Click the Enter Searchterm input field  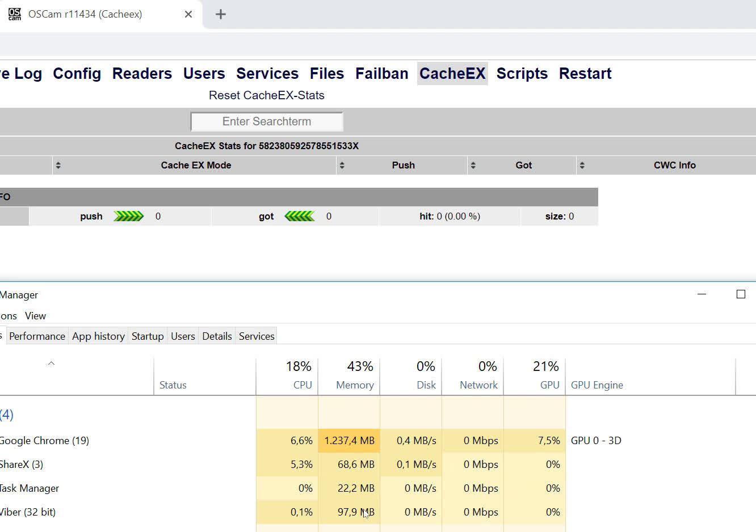tap(267, 121)
